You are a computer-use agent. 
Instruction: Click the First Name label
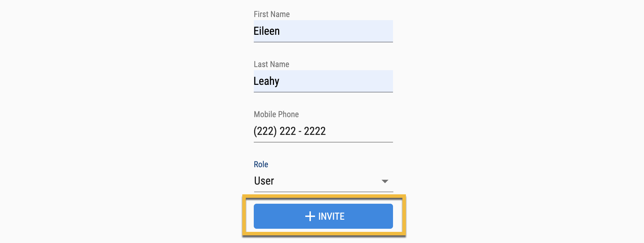point(272,14)
